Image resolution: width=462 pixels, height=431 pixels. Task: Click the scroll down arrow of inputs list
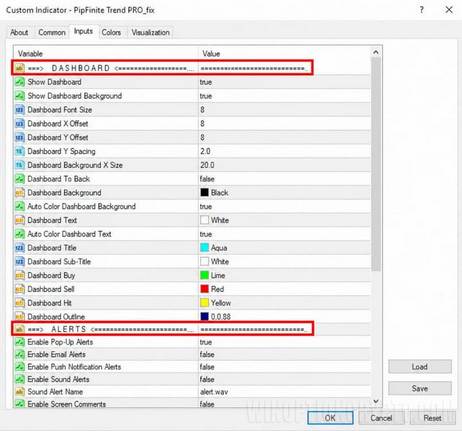click(376, 401)
